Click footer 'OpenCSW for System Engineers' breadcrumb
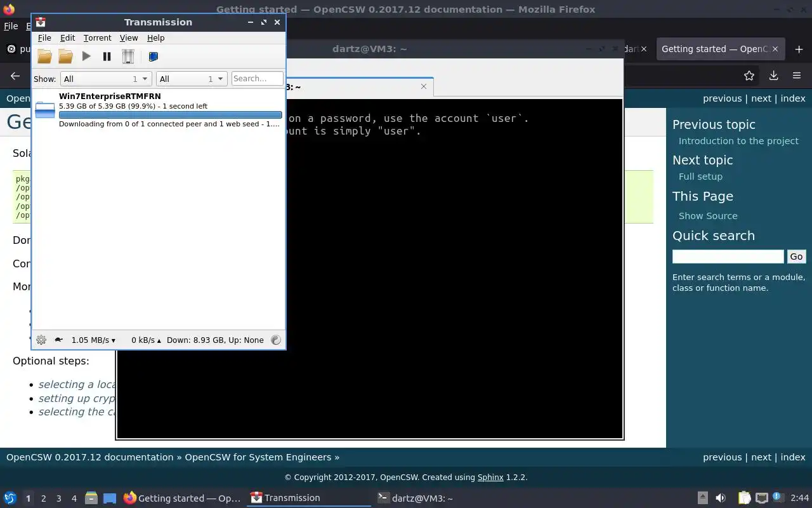Image resolution: width=812 pixels, height=508 pixels. (x=258, y=457)
